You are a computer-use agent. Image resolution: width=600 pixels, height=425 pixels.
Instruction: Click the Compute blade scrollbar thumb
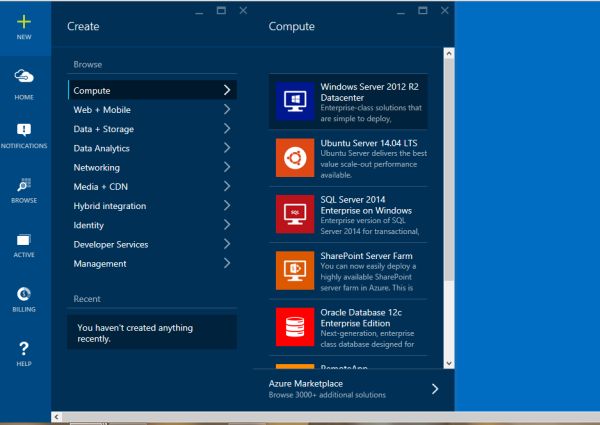(x=449, y=169)
